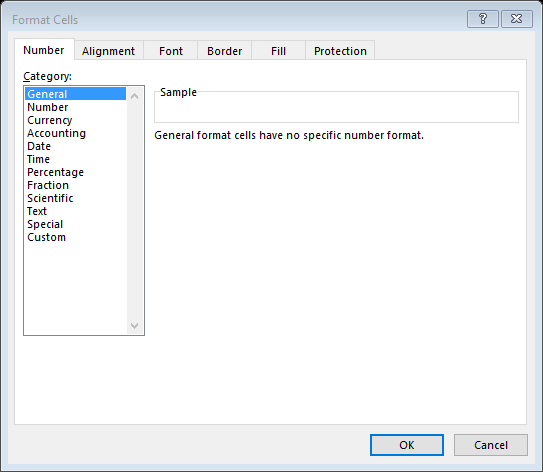Open the Font tab

click(171, 51)
